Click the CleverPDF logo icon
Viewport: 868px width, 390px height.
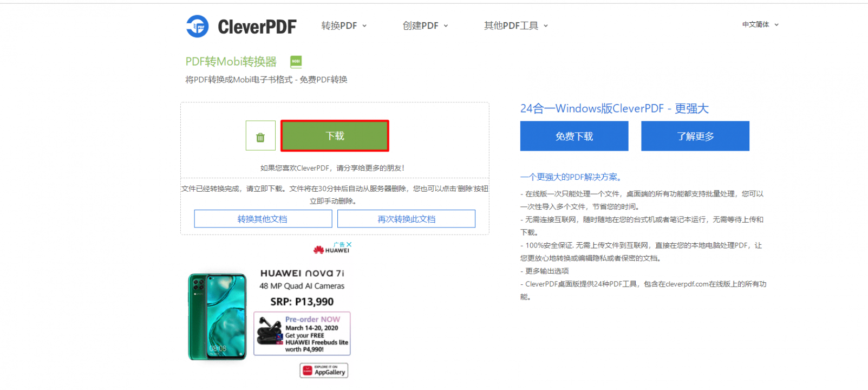pos(197,26)
